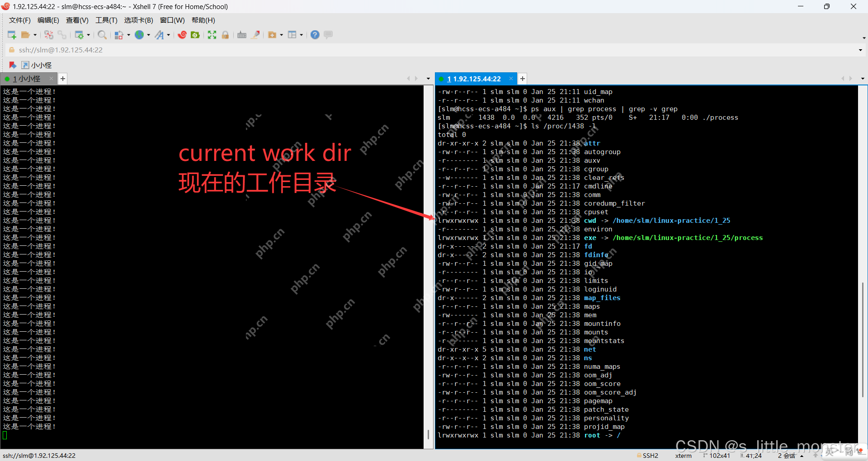Open the address bar history dropdown
Screen dimensions: 868x461
click(x=860, y=50)
